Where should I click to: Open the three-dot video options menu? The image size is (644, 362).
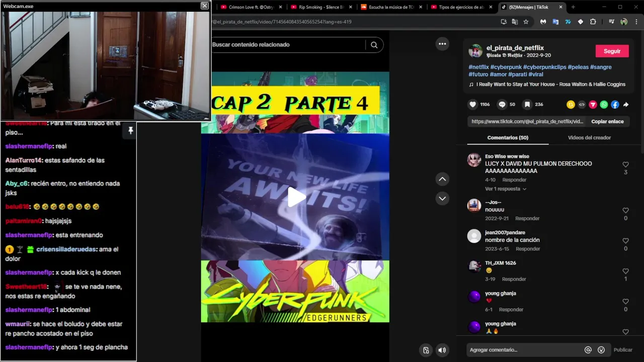click(x=442, y=44)
